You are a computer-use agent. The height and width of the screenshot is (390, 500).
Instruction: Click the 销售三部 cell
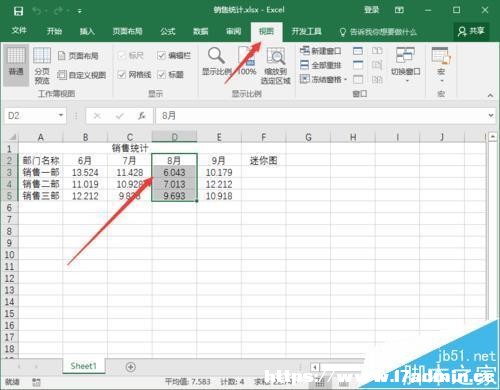(x=41, y=196)
